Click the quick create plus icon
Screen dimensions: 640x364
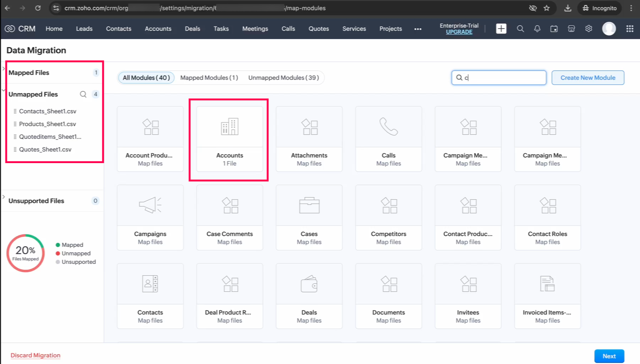click(x=501, y=29)
